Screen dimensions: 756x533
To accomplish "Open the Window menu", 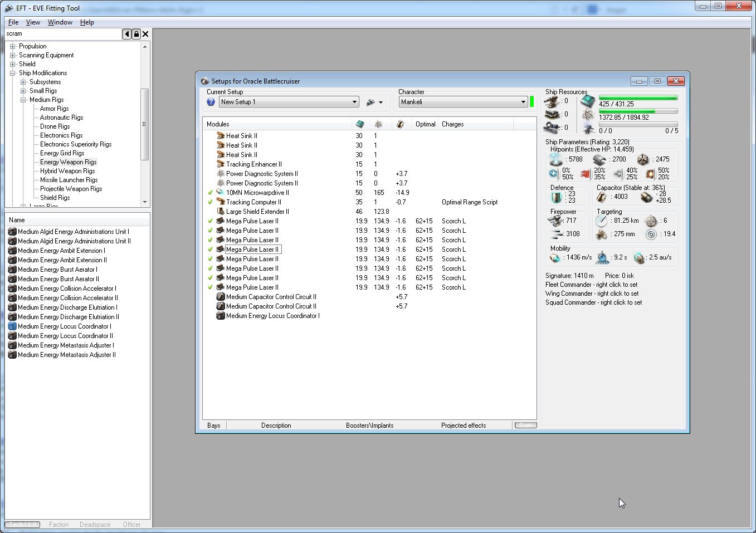I will click(60, 22).
